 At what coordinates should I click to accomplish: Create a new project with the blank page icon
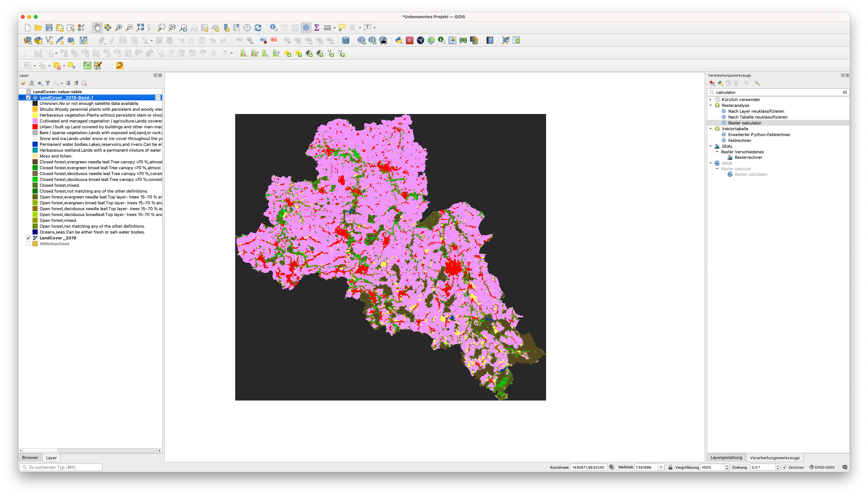(28, 28)
